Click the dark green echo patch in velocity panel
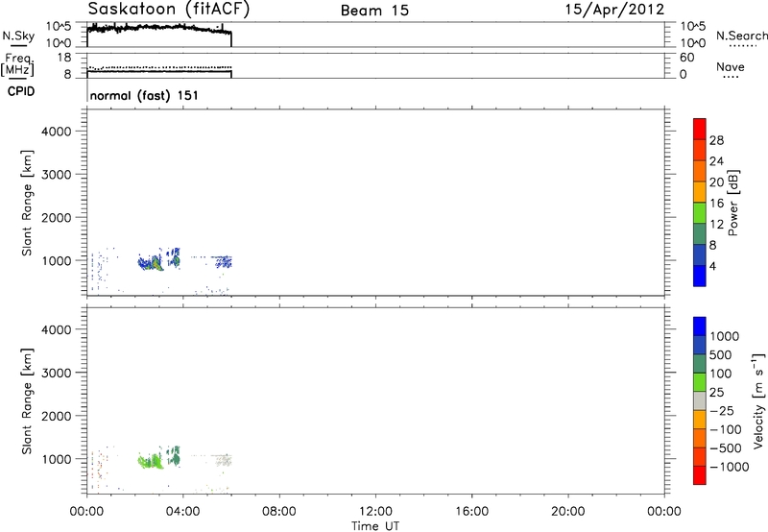This screenshot has height=532, width=768. [x=175, y=456]
